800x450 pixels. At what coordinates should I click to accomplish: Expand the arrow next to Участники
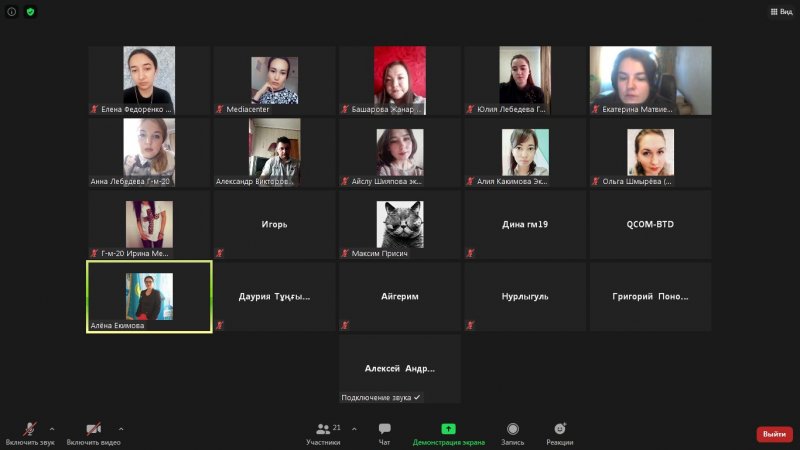(354, 428)
